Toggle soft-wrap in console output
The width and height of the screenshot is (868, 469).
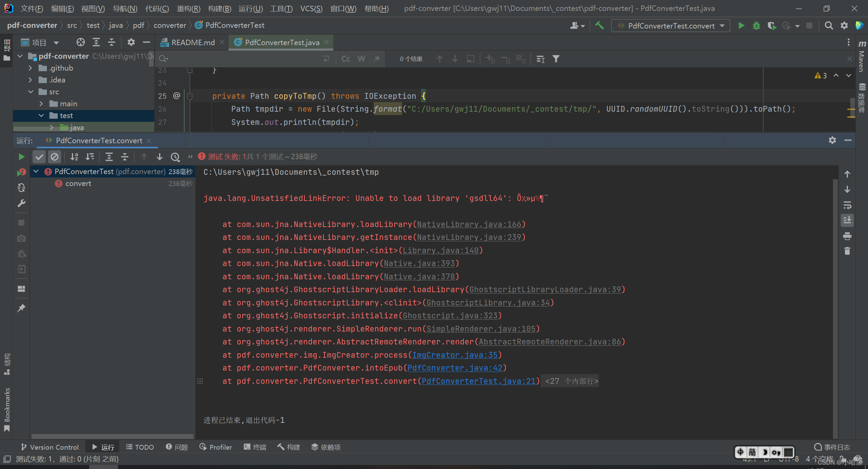[847, 205]
